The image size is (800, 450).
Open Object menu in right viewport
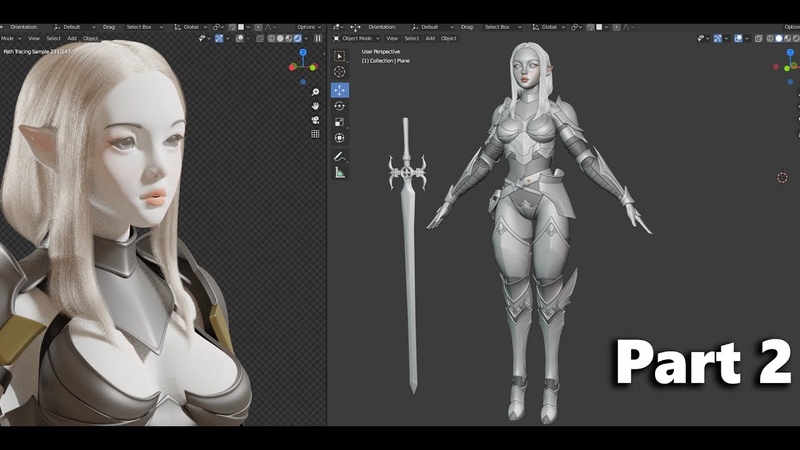coord(448,38)
